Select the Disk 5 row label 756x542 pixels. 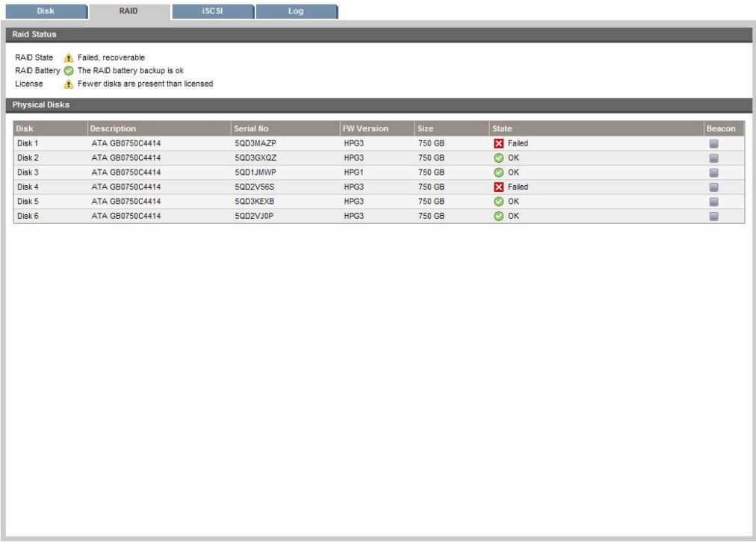(28, 202)
